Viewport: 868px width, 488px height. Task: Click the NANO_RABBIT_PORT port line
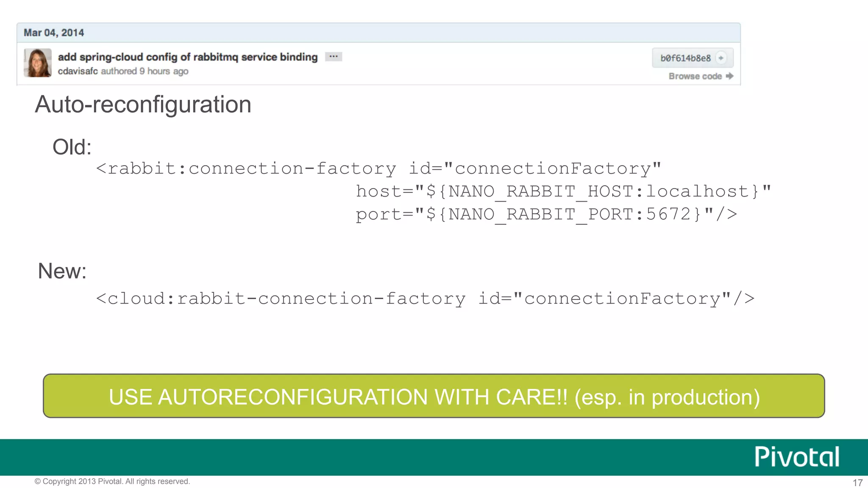[x=546, y=214]
